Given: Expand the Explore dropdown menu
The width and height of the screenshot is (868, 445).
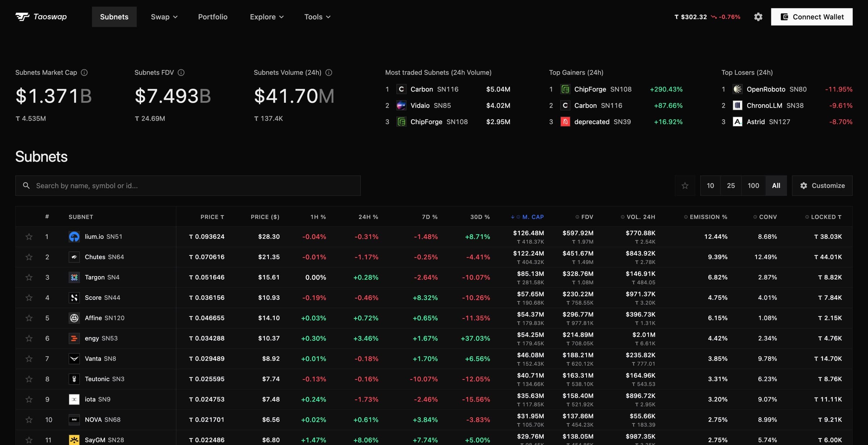Looking at the screenshot, I should (x=267, y=17).
